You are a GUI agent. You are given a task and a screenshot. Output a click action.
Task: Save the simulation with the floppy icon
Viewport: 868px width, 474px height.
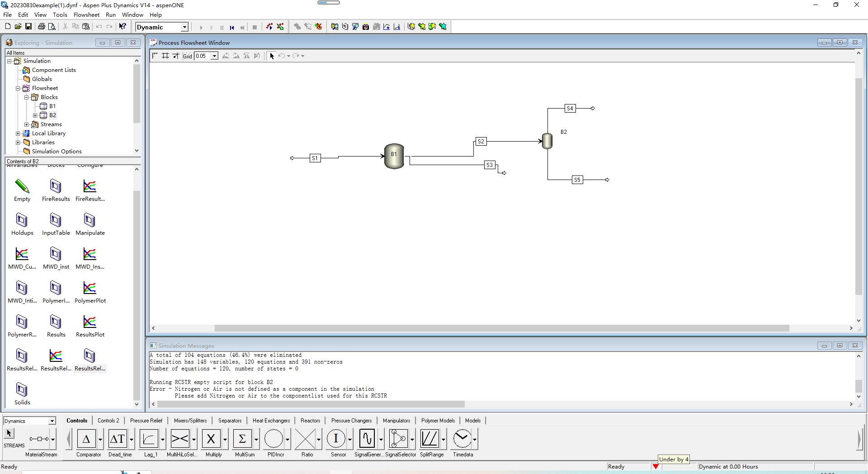tap(28, 27)
